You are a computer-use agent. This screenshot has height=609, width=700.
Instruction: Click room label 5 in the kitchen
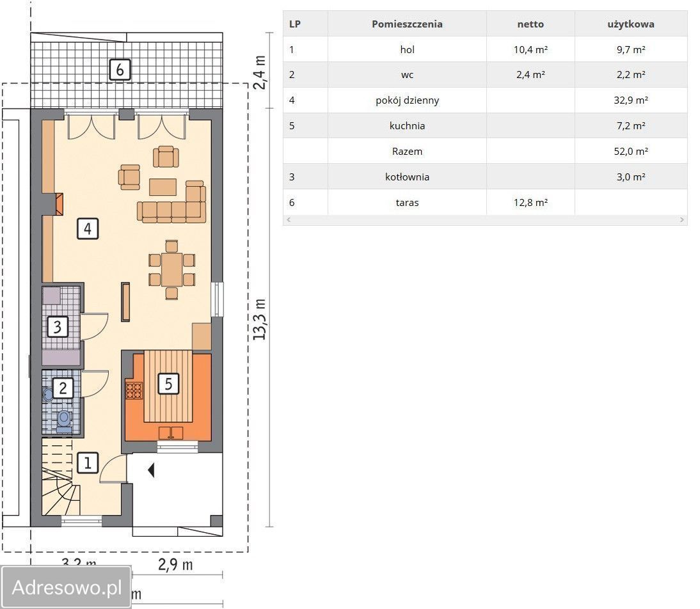point(168,384)
